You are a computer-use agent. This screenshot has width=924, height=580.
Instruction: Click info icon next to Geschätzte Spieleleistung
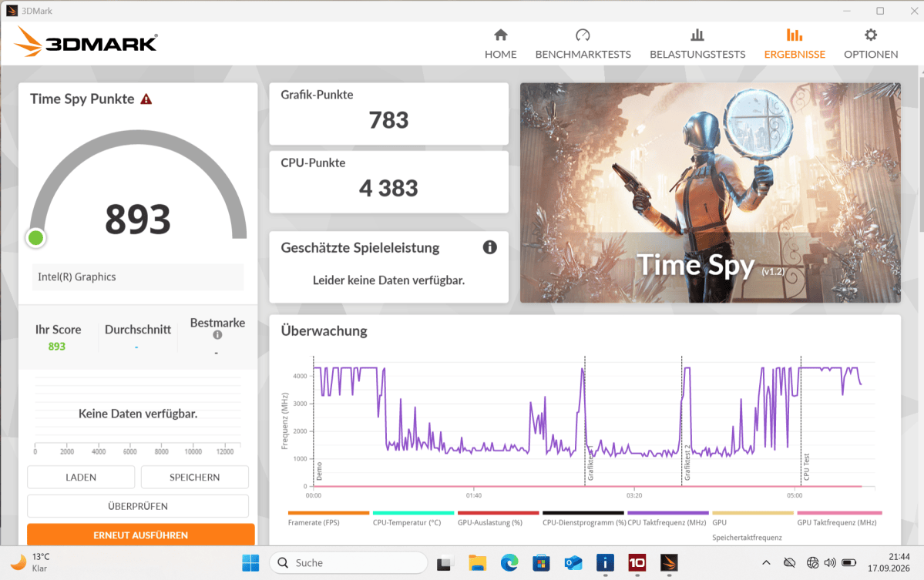489,247
